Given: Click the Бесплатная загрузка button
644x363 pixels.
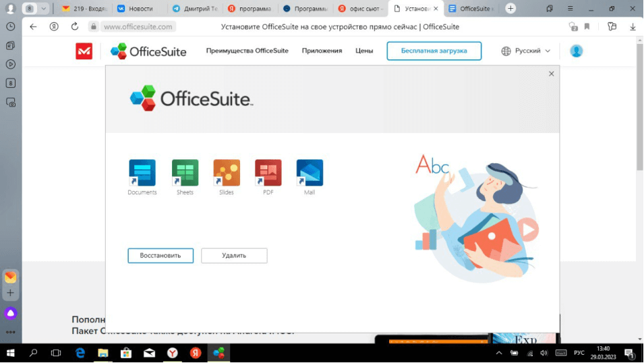Looking at the screenshot, I should 434,51.
